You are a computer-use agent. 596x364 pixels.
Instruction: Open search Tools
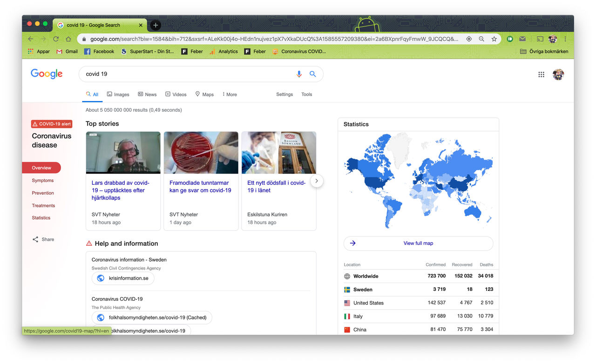click(x=306, y=94)
